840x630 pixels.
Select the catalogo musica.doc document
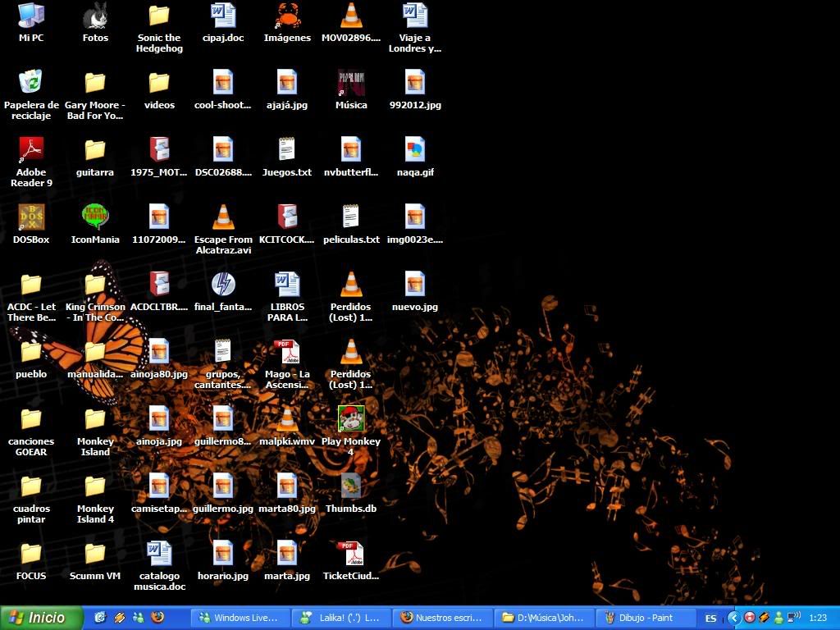coord(159,554)
